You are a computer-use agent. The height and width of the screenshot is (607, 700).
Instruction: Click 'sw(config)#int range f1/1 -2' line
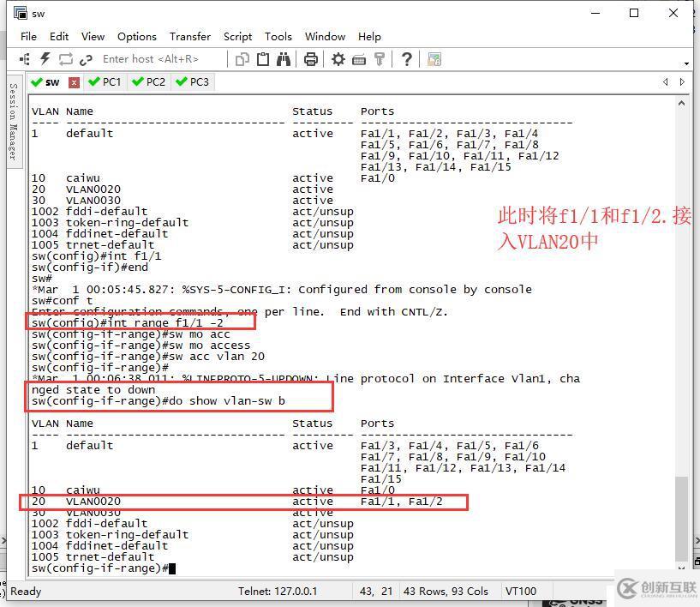click(127, 323)
